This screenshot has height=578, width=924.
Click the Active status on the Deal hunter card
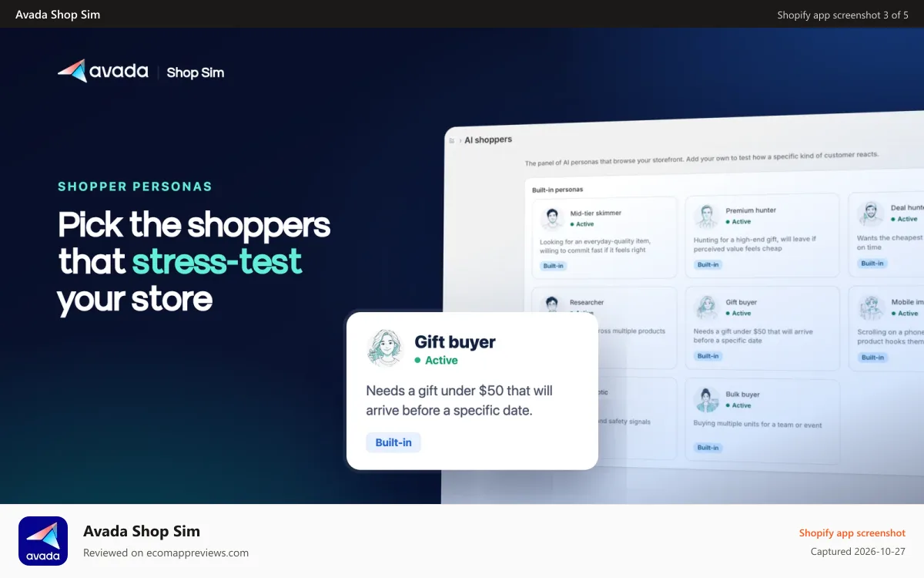coord(906,220)
